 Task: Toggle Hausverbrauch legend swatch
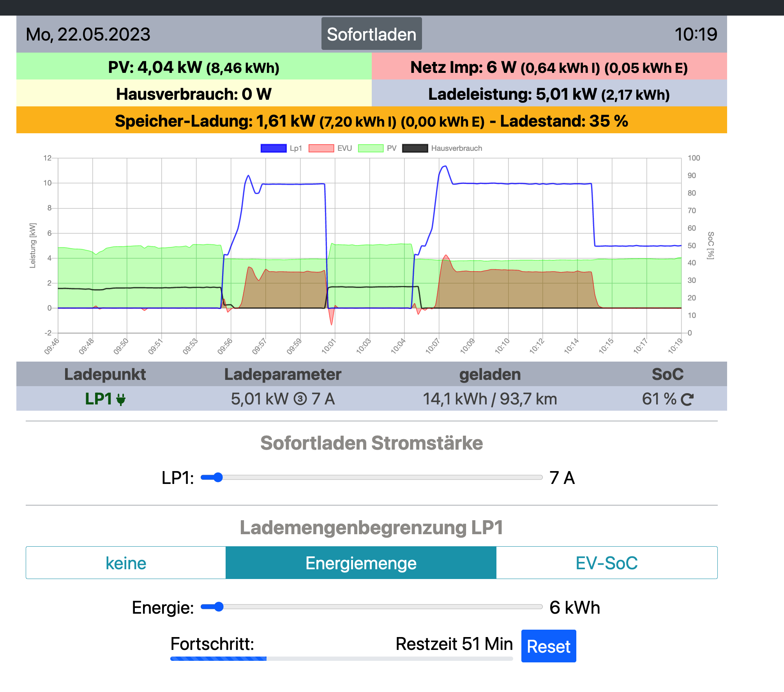point(415,148)
